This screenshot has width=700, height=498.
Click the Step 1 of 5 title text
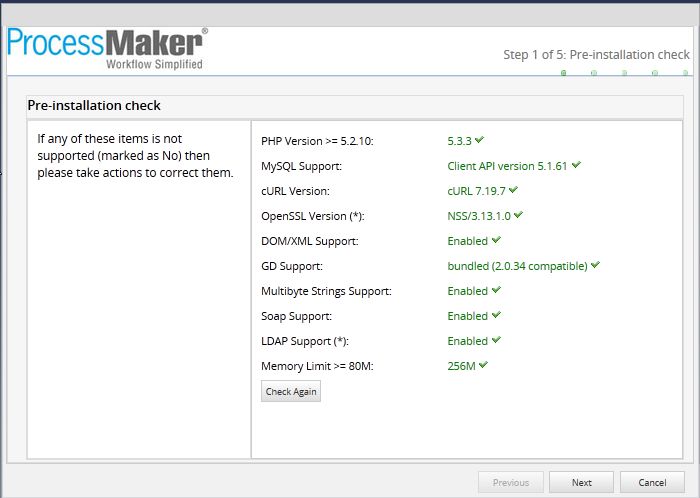596,54
